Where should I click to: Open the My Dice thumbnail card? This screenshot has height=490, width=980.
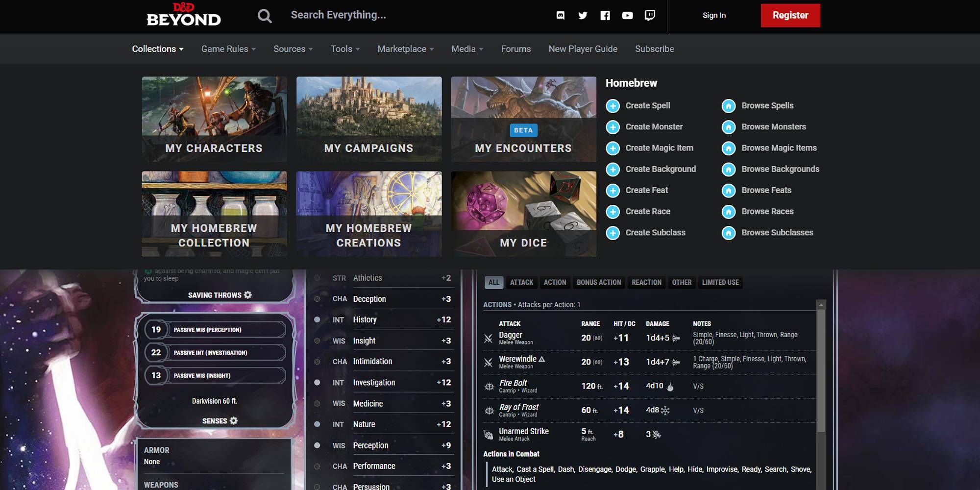[523, 214]
